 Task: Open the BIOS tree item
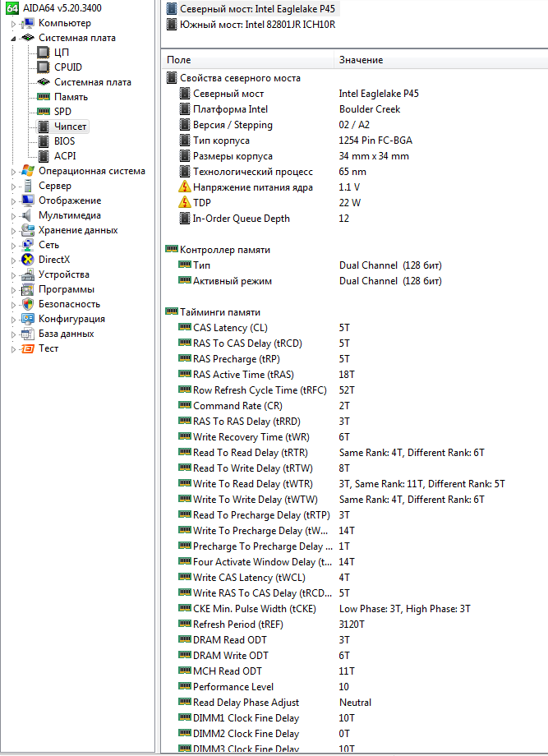(x=65, y=141)
